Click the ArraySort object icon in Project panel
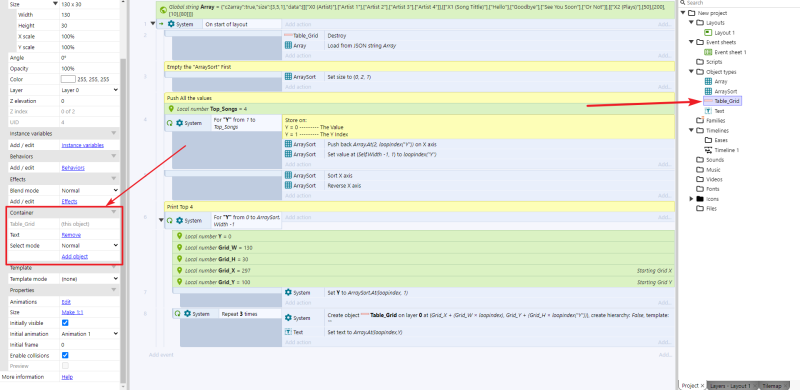 (x=708, y=91)
